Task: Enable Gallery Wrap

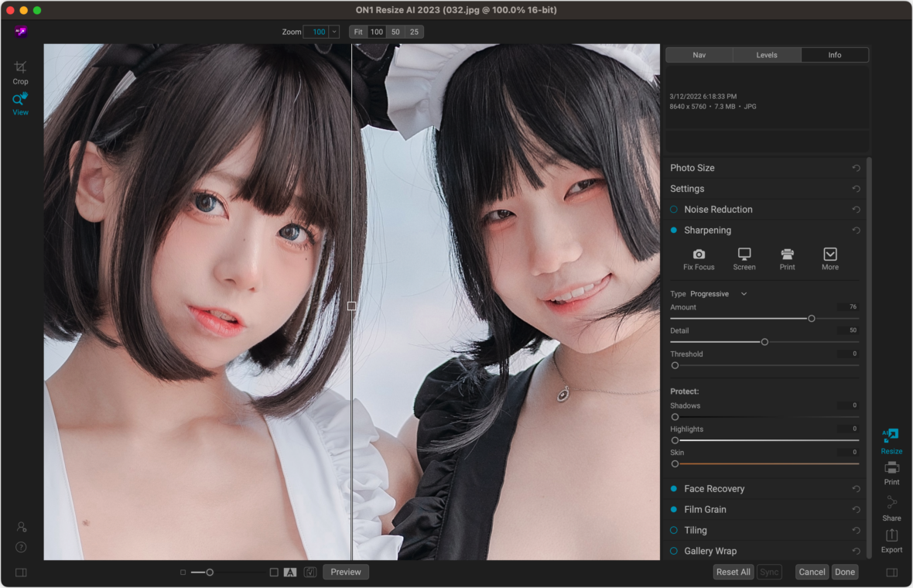Action: tap(674, 551)
